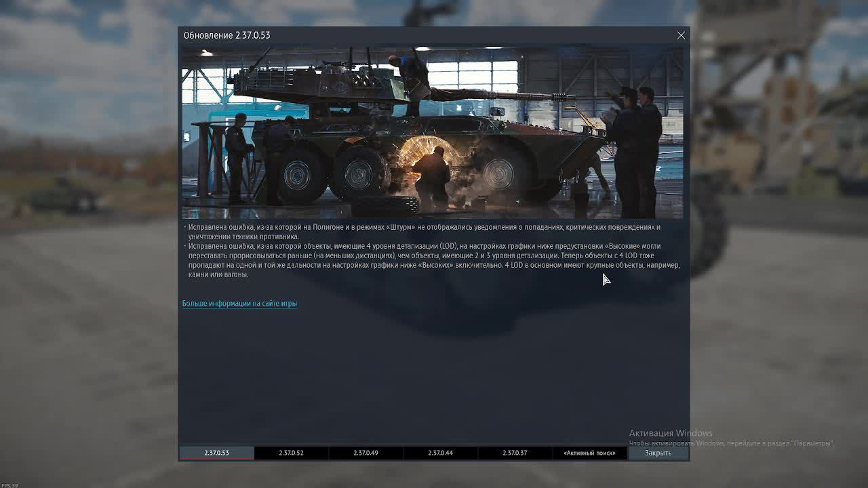
Task: View the 2.37.0.44 update notes tab
Action: (440, 453)
